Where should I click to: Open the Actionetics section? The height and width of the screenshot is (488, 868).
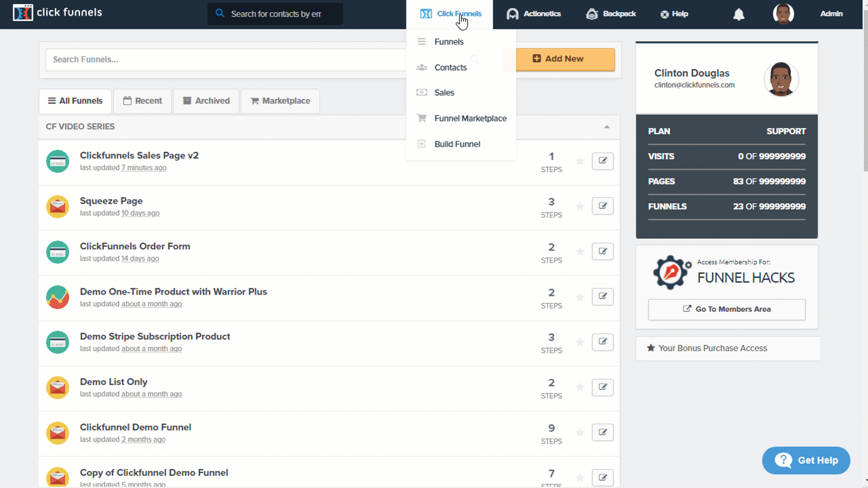click(533, 14)
